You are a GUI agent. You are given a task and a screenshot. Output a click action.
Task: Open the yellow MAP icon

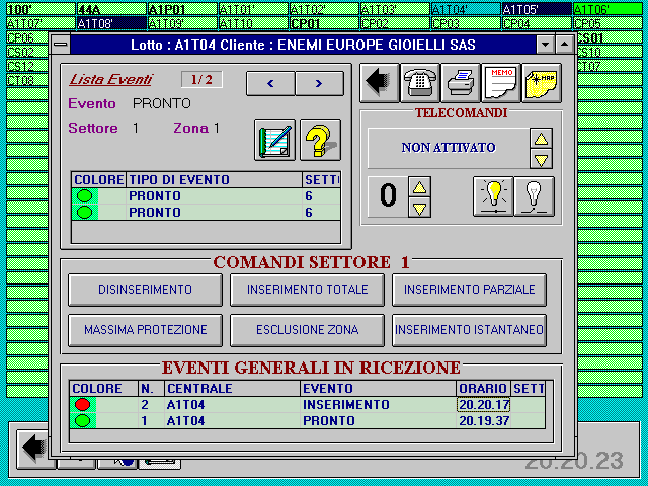[541, 83]
